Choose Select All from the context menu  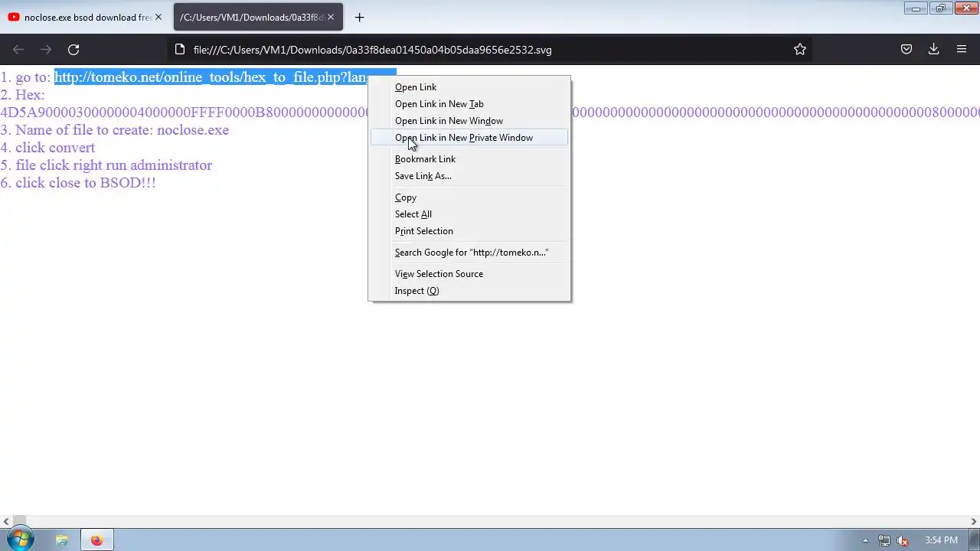(469, 214)
